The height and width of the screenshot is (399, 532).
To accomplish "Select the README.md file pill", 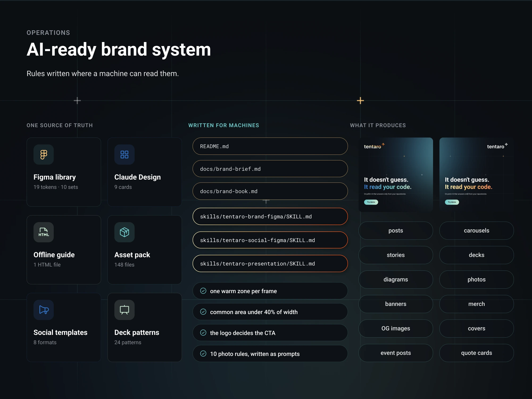I will point(270,146).
